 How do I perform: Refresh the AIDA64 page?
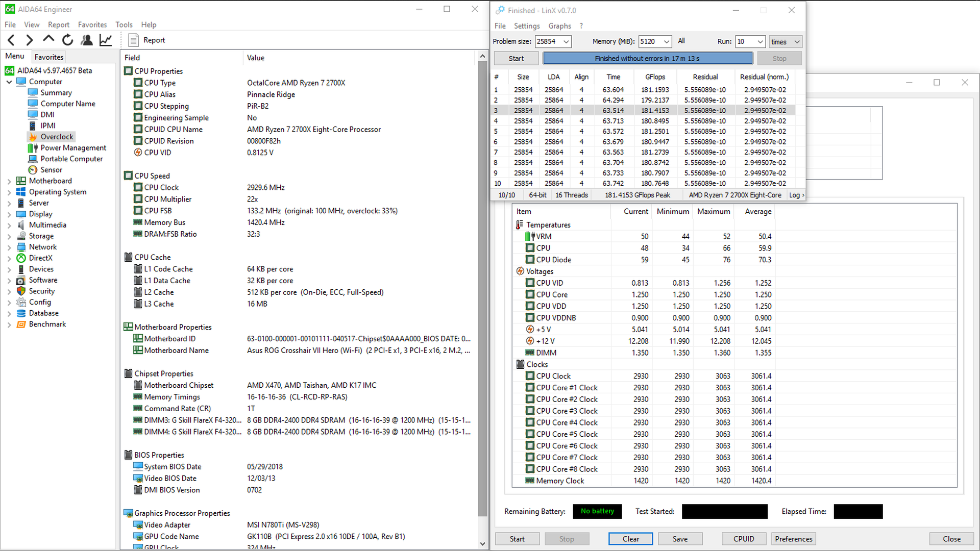point(67,40)
